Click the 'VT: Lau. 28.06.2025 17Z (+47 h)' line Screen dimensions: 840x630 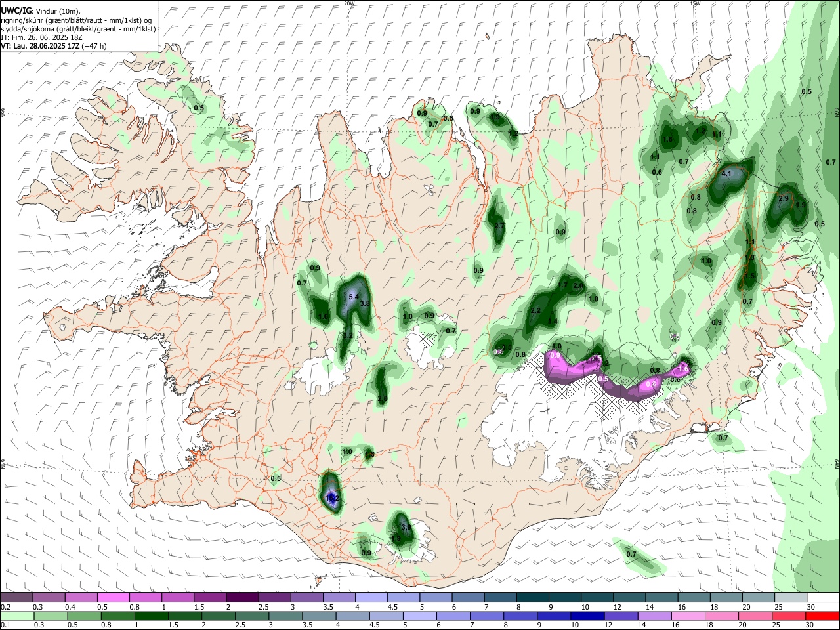(53, 46)
